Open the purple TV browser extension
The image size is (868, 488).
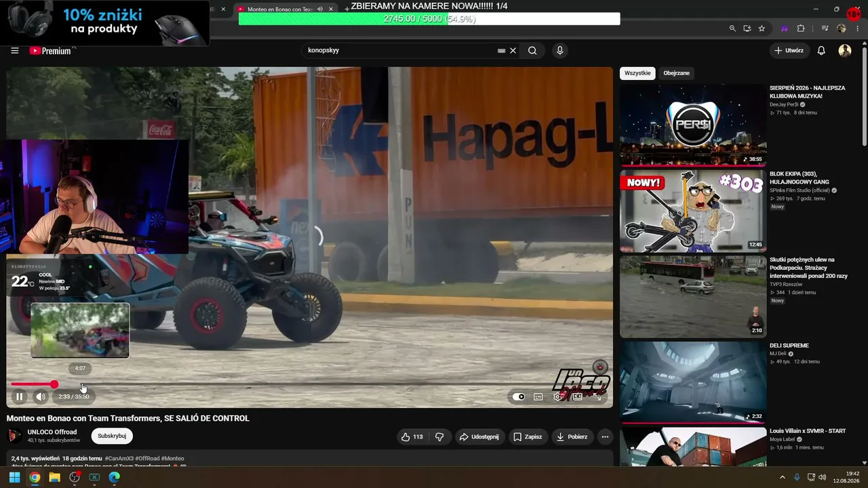[785, 28]
